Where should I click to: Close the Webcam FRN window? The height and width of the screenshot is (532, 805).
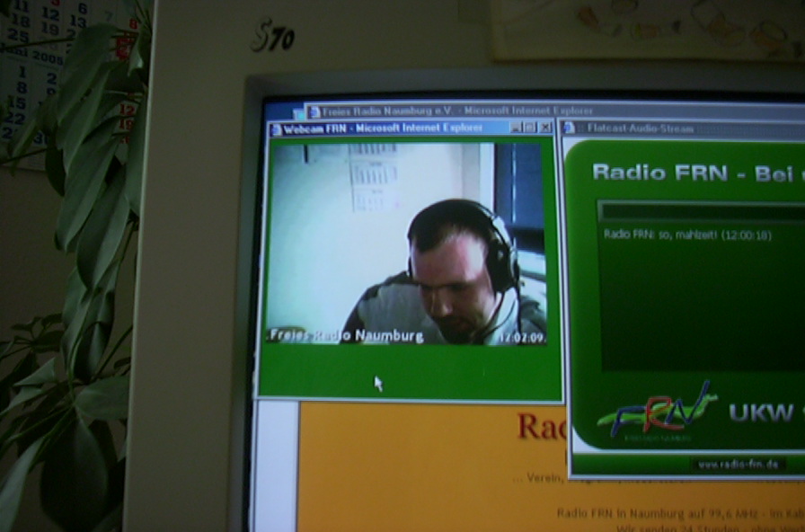click(545, 128)
